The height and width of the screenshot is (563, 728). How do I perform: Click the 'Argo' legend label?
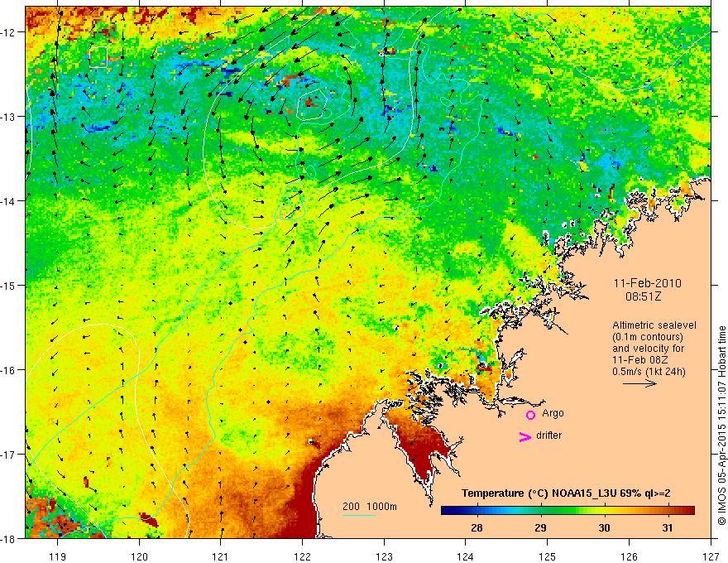[x=553, y=413]
